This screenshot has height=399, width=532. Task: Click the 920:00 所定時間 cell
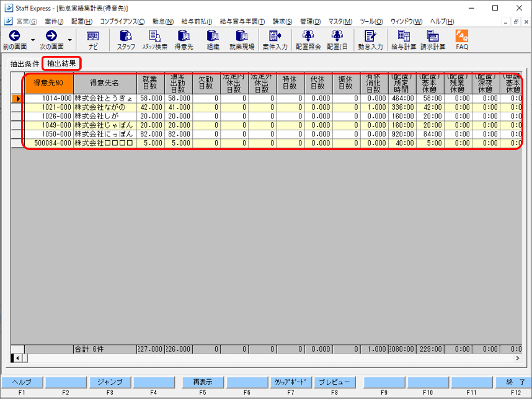coord(402,134)
